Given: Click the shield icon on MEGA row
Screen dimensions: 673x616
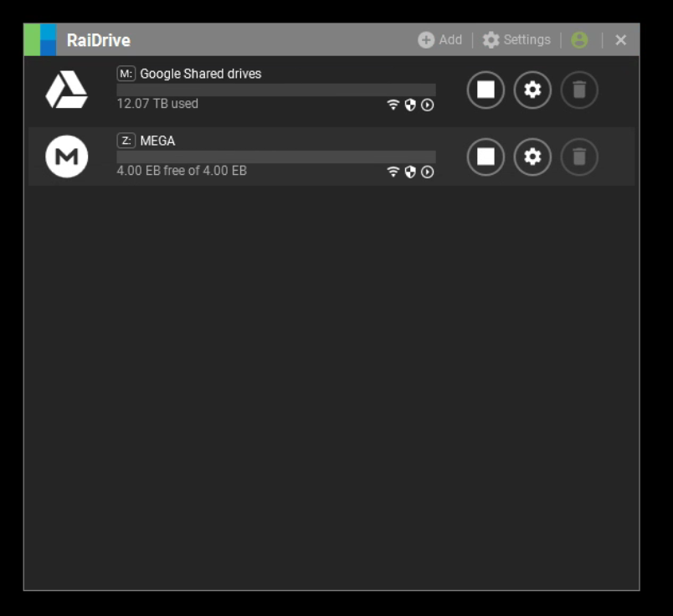Looking at the screenshot, I should [410, 172].
